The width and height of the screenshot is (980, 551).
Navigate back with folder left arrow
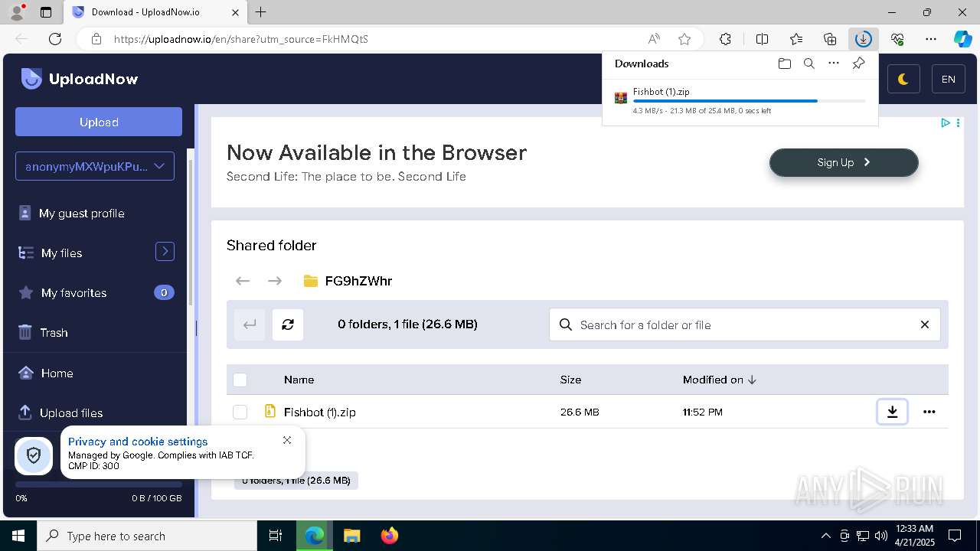[243, 281]
